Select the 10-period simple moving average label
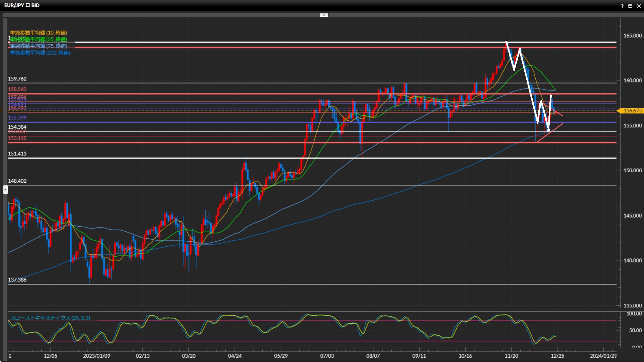644x362 pixels. 39,33
